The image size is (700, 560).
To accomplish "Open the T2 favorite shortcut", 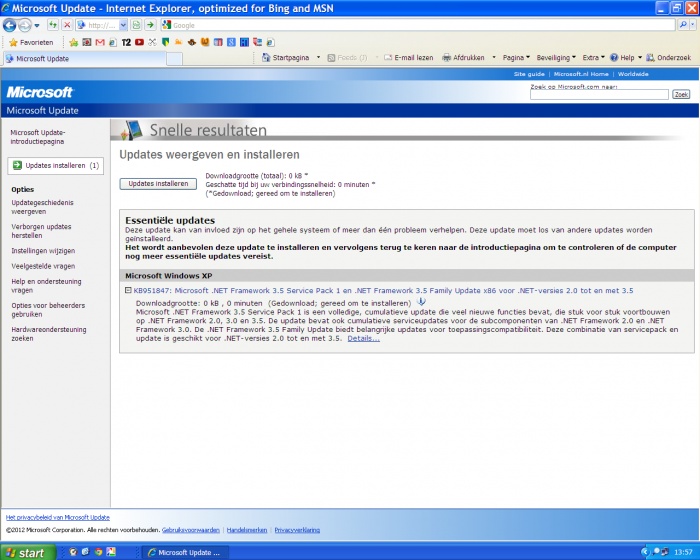I will pos(126,42).
